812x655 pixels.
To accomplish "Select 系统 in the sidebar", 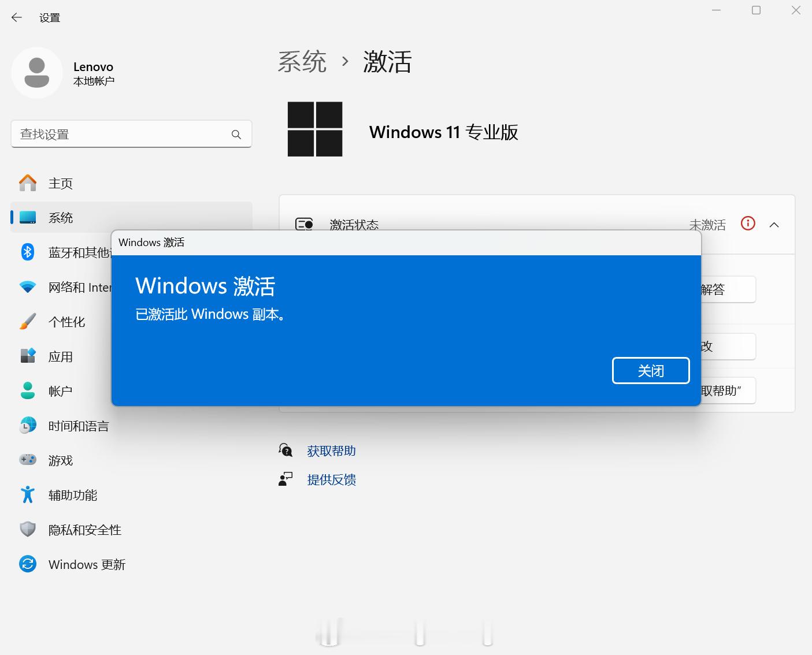I will click(x=131, y=218).
